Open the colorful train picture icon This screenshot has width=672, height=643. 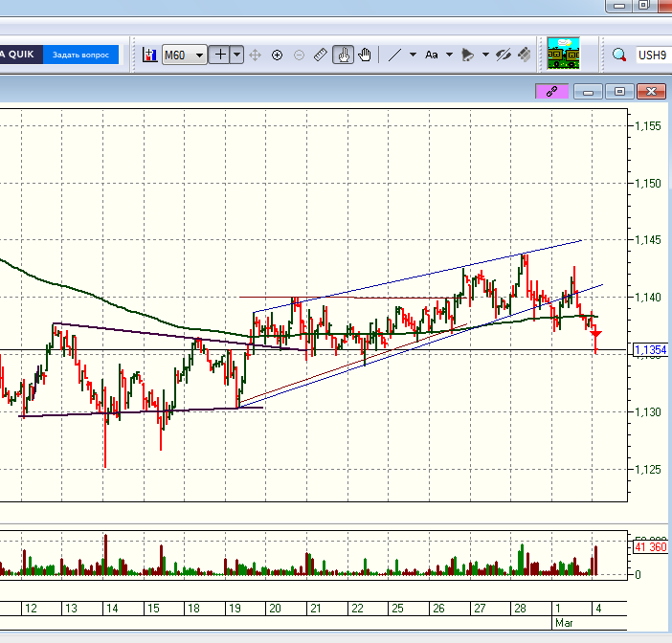click(563, 54)
